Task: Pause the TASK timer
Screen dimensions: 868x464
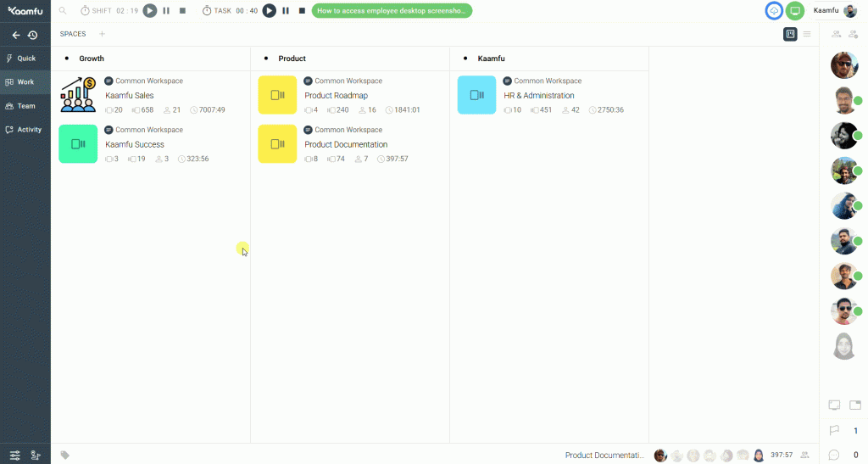Action: click(x=286, y=11)
